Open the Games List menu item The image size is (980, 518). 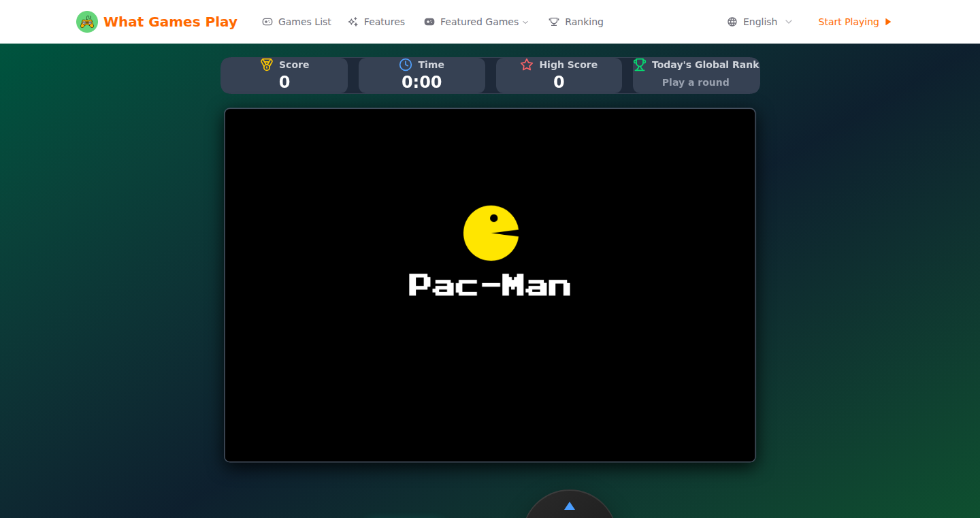pyautogui.click(x=297, y=22)
